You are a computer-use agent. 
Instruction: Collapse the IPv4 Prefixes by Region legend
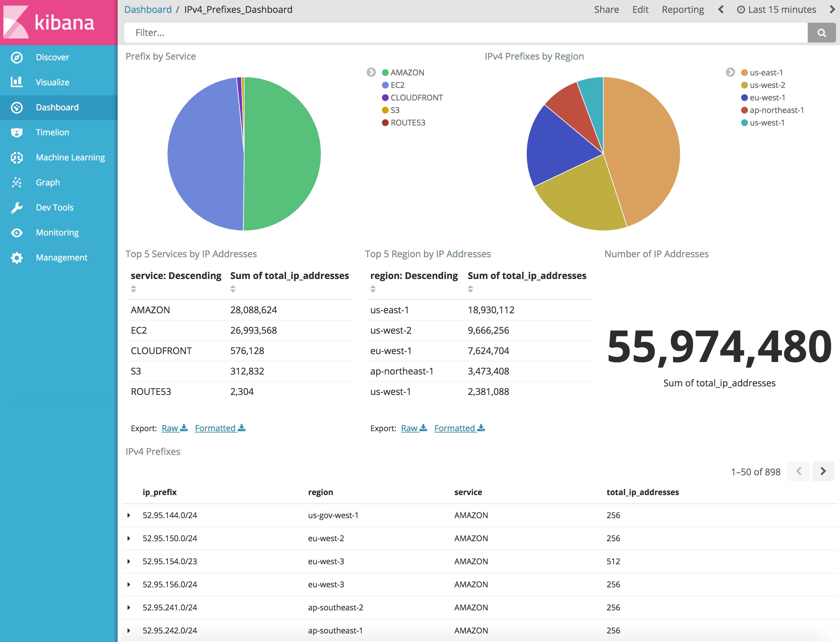[730, 72]
